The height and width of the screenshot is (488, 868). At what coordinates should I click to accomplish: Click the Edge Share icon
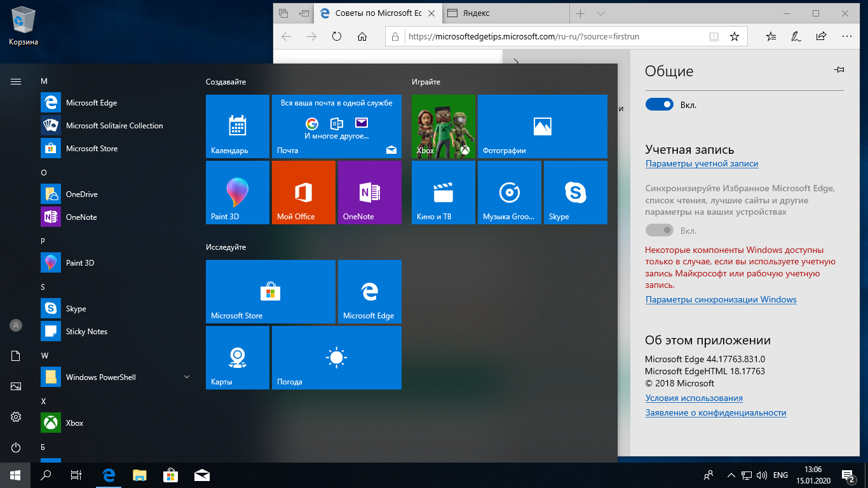821,36
